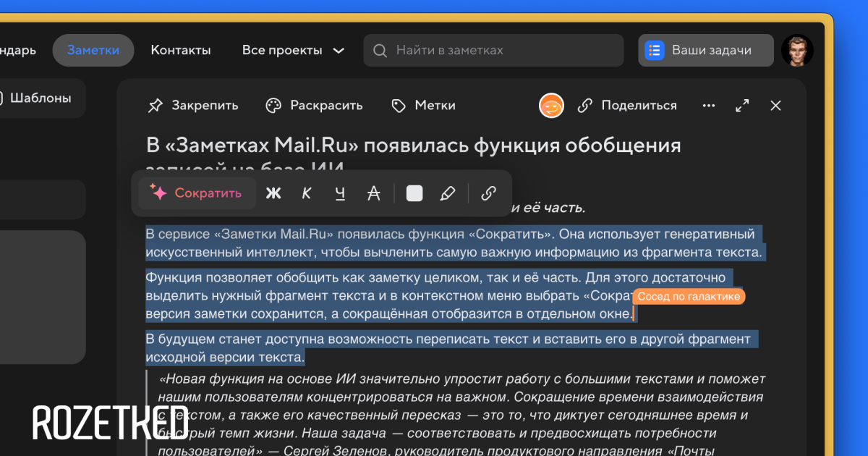This screenshot has width=868, height=456.
Task: Switch to the Заметки tab
Action: pos(93,51)
